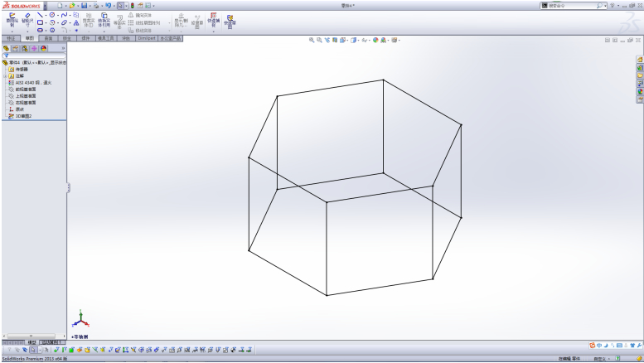Click the Section View icon
Screen dimensions: 644x363
[x=335, y=41]
